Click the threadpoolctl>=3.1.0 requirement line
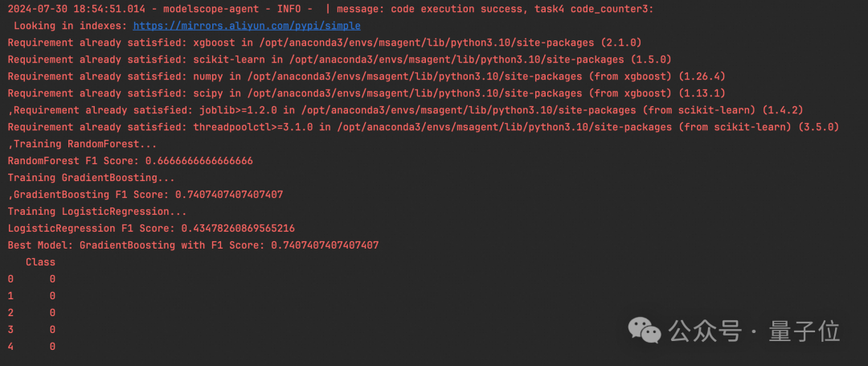 (x=424, y=127)
